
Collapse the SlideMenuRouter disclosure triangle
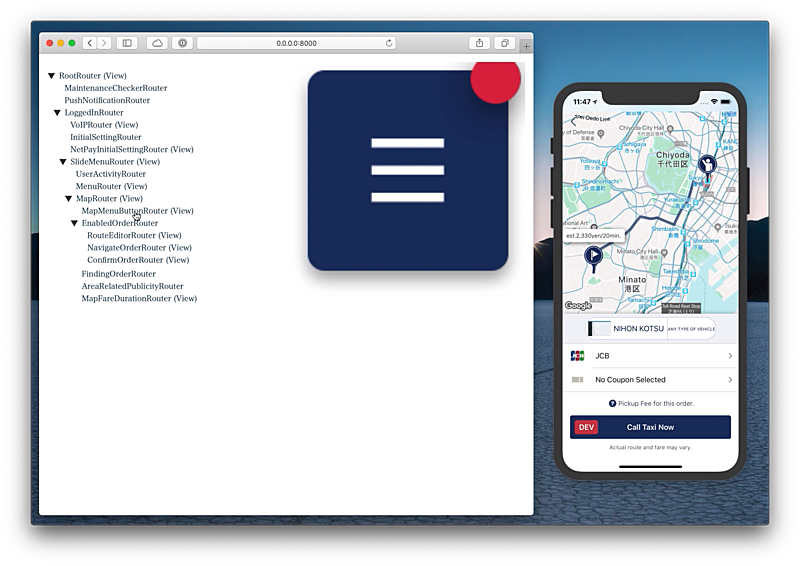point(63,161)
